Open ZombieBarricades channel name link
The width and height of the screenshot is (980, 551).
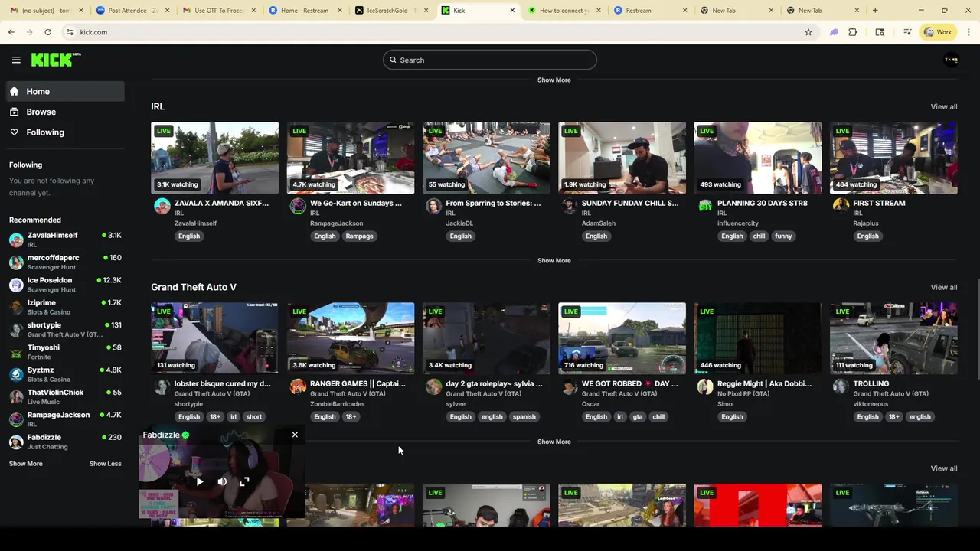pyautogui.click(x=338, y=404)
